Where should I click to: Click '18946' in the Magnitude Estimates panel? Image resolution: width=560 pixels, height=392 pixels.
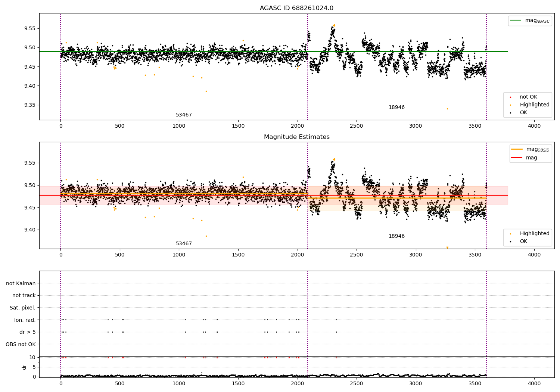click(x=396, y=236)
